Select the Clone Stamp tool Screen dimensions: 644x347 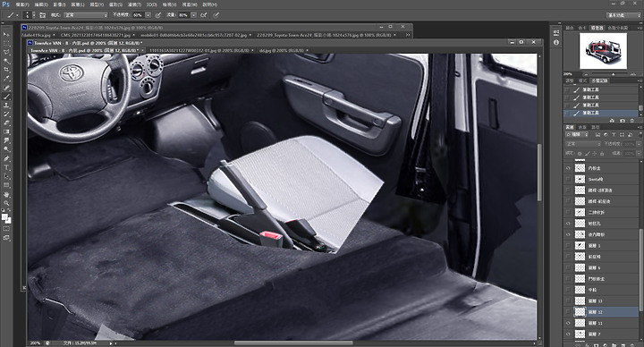click(x=6, y=106)
